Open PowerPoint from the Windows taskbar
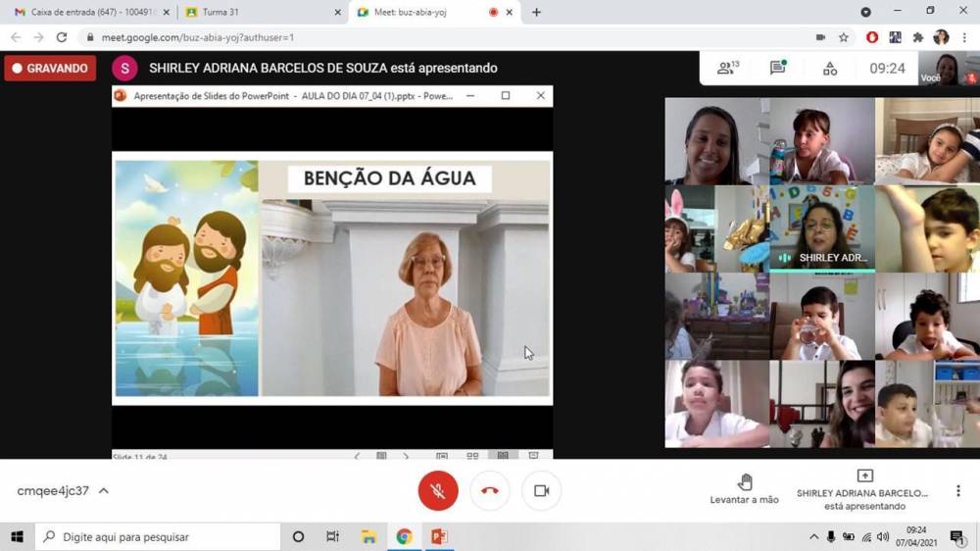 pyautogui.click(x=439, y=537)
